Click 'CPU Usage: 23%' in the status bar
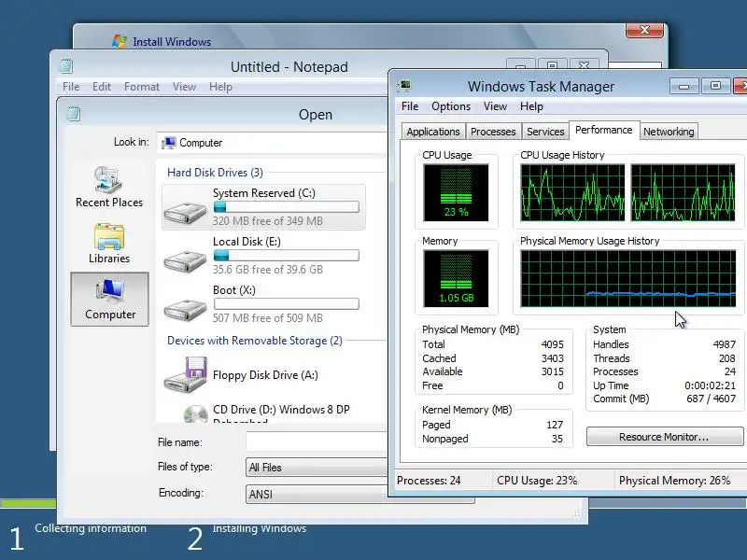Screen dimensions: 747x560 [537, 481]
